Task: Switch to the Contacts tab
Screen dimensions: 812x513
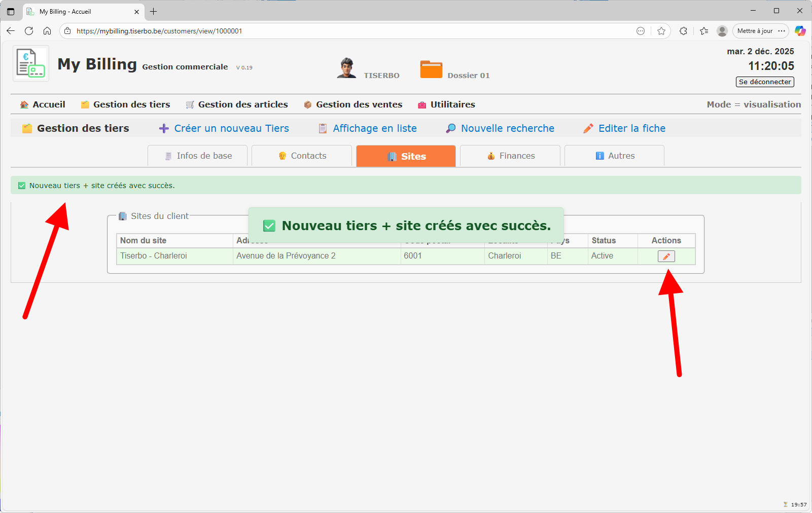Action: click(301, 156)
